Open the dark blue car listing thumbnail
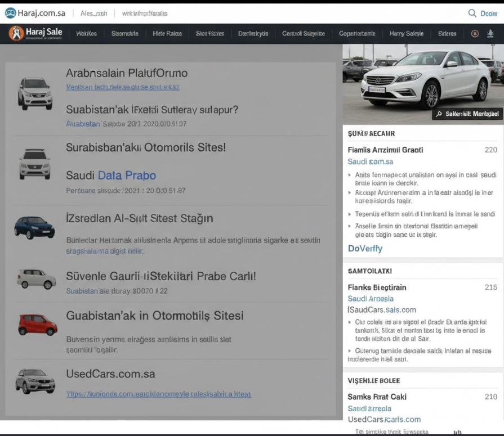Viewport: 504px width, 436px height. pos(34,227)
